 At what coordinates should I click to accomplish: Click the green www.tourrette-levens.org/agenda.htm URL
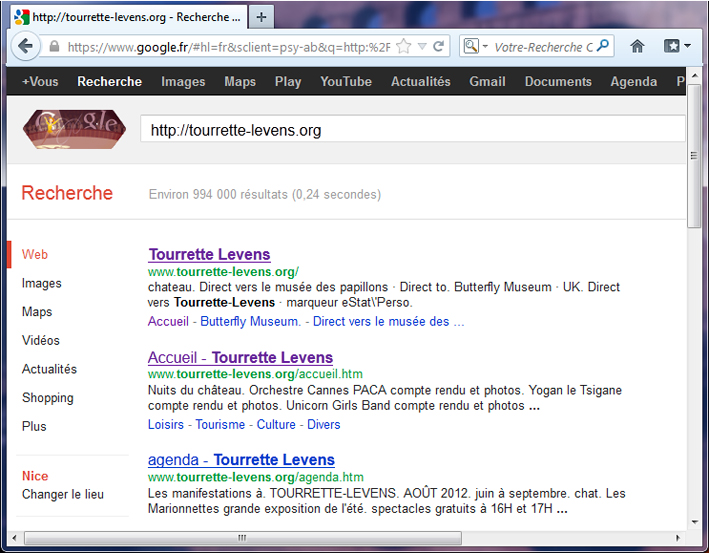coord(255,477)
